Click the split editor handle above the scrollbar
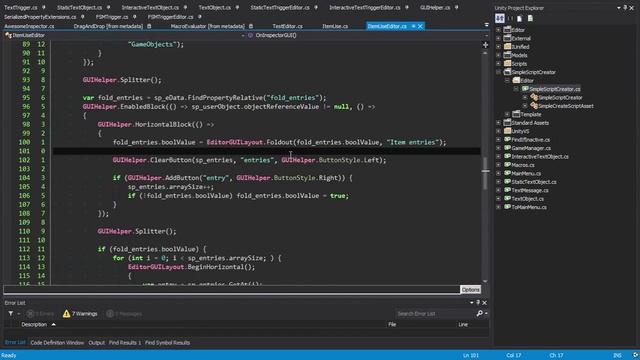Image resolution: width=640 pixels, height=360 pixels. point(485,45)
